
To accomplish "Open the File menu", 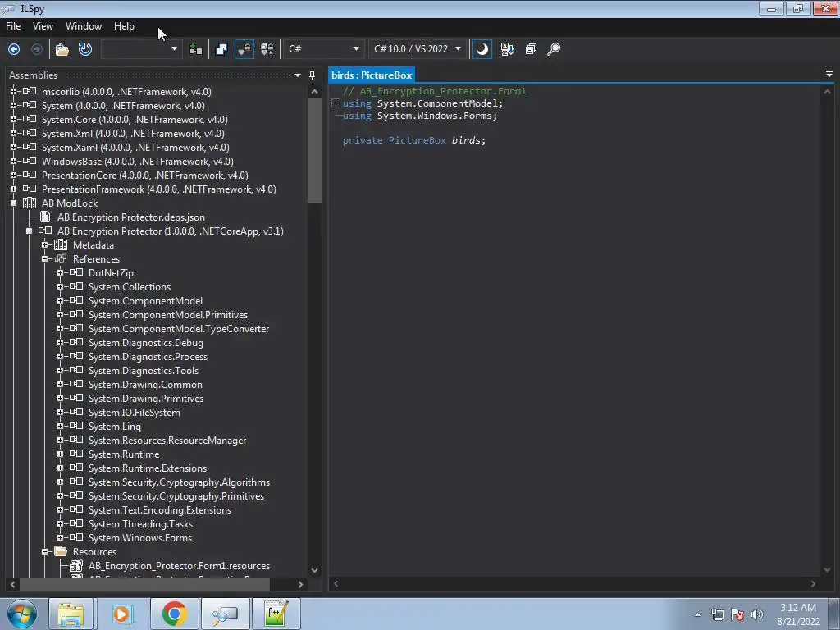I will coord(13,26).
